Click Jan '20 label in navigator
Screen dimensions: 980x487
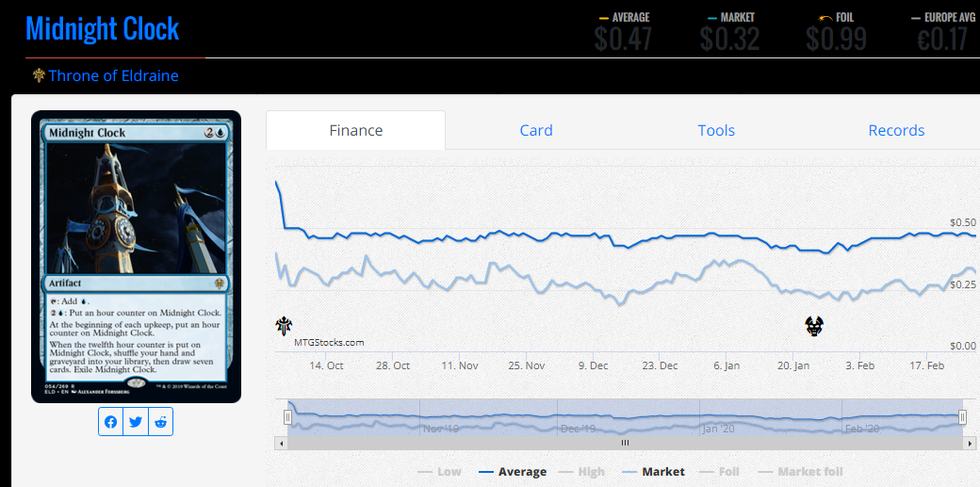click(x=719, y=429)
